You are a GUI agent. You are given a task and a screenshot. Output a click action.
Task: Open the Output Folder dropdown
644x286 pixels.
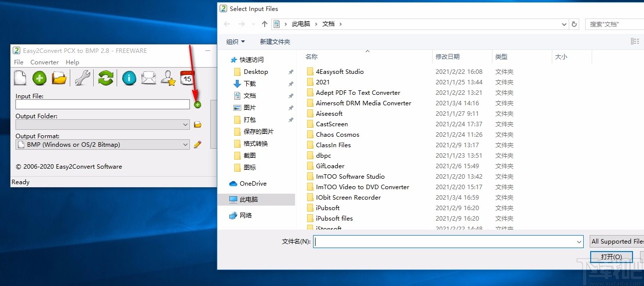(185, 124)
